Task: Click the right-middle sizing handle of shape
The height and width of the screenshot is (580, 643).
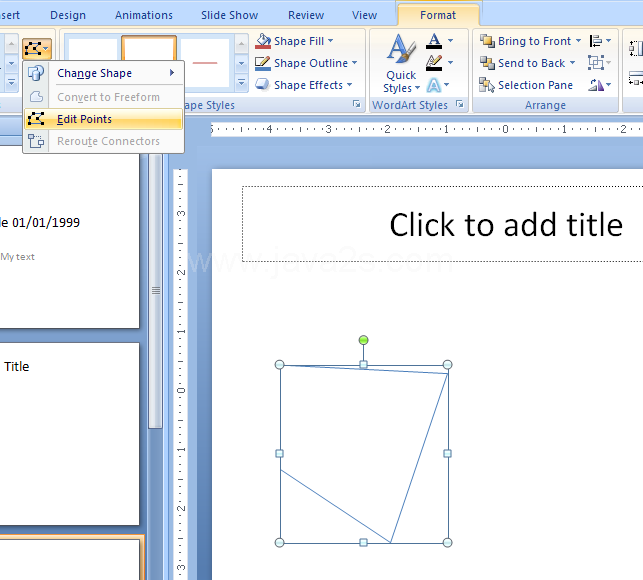Action: point(447,453)
